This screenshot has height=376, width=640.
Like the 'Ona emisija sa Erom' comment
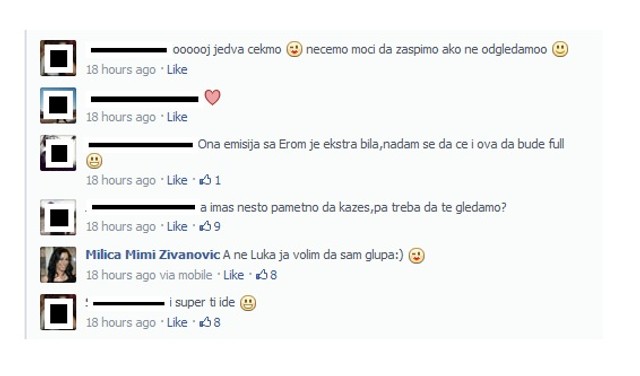(177, 180)
